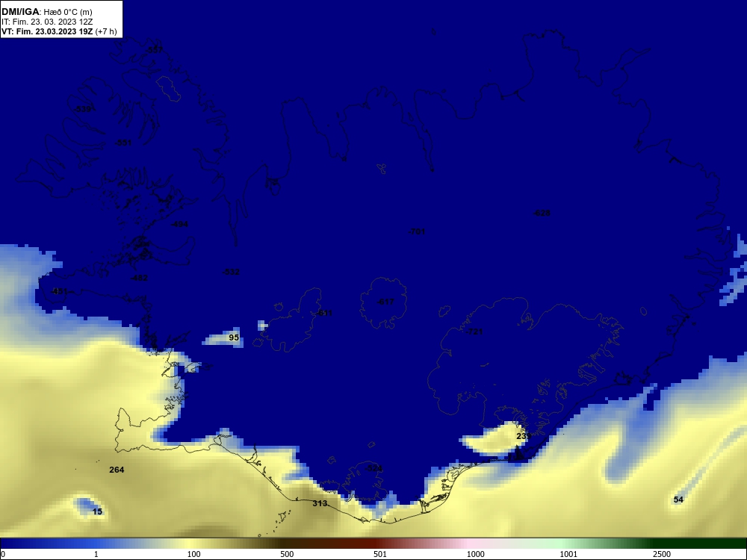Click the 239 value near the southeast coast
747x560 pixels.
[524, 436]
